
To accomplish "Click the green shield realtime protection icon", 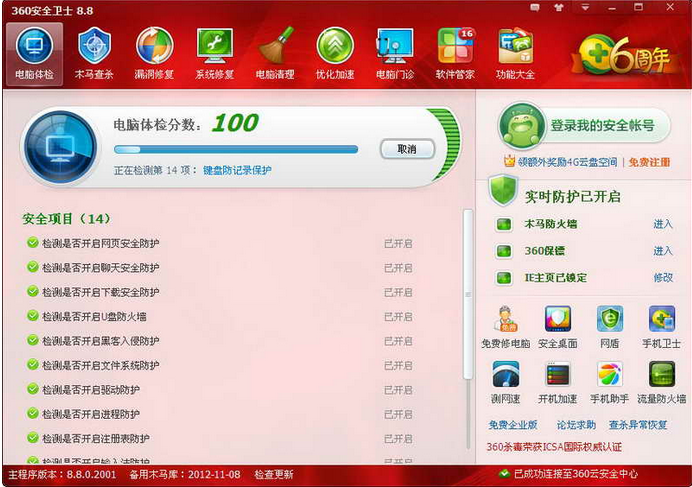I will [x=503, y=190].
